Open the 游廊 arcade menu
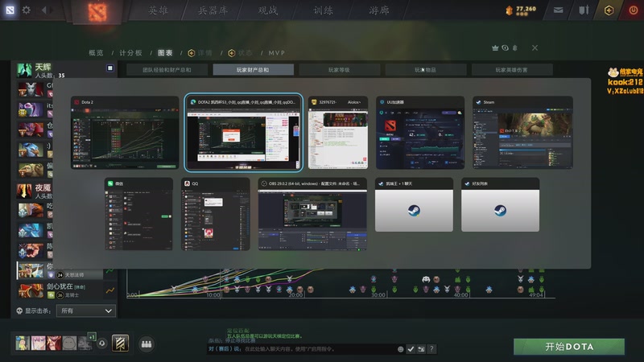Image resolution: width=644 pixels, height=362 pixels. 378,10
